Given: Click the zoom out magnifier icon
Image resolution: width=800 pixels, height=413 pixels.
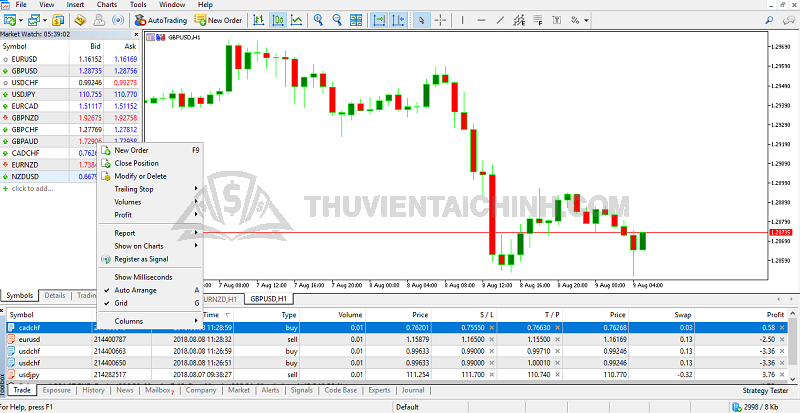Looking at the screenshot, I should [337, 20].
